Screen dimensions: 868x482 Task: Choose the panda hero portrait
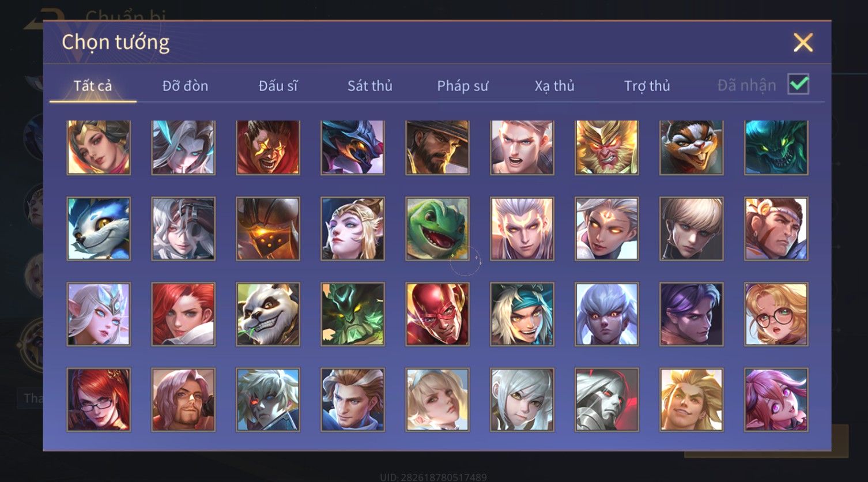pyautogui.click(x=268, y=314)
